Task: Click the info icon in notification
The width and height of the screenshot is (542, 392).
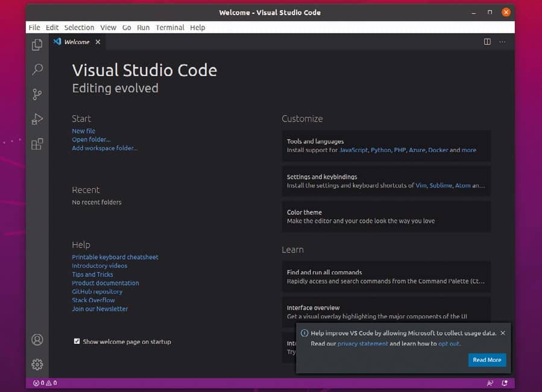Action: tap(304, 333)
